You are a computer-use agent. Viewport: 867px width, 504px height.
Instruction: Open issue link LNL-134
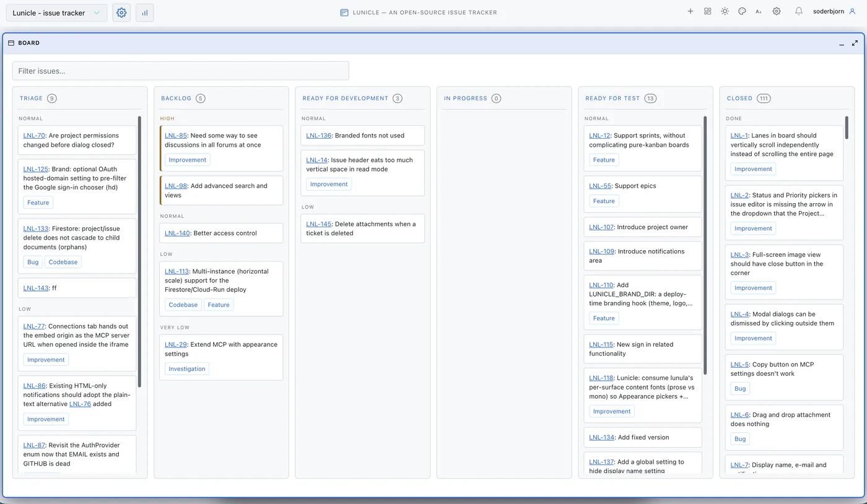tap(601, 437)
